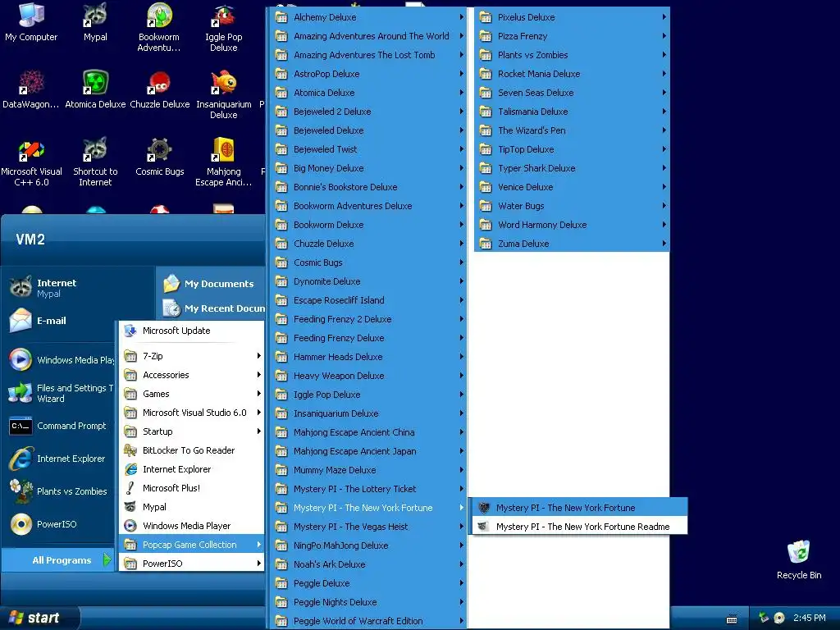Open Rocket Mania Deluxe folder
Image resolution: width=840 pixels, height=630 pixels.
572,73
